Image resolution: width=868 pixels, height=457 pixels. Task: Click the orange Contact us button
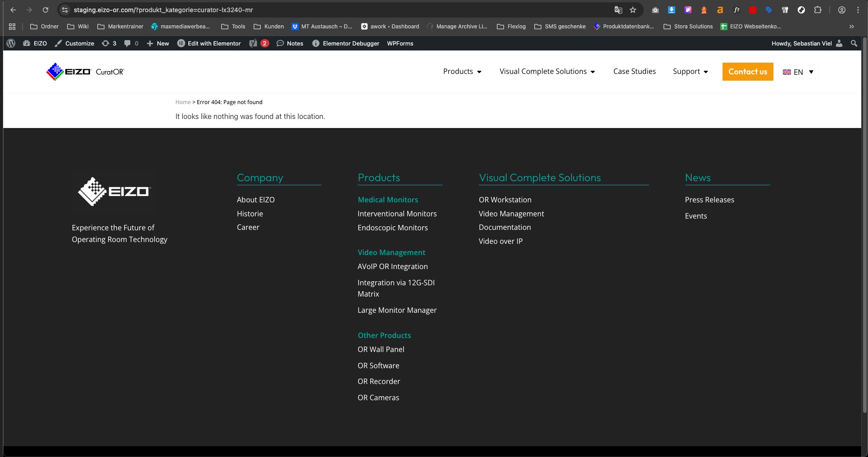[x=747, y=72]
